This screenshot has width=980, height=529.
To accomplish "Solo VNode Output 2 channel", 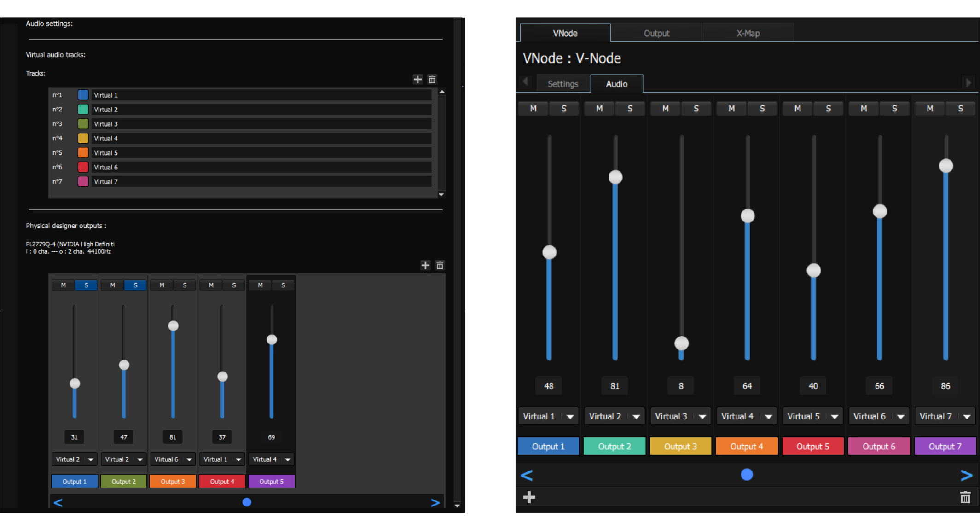I will coord(630,109).
